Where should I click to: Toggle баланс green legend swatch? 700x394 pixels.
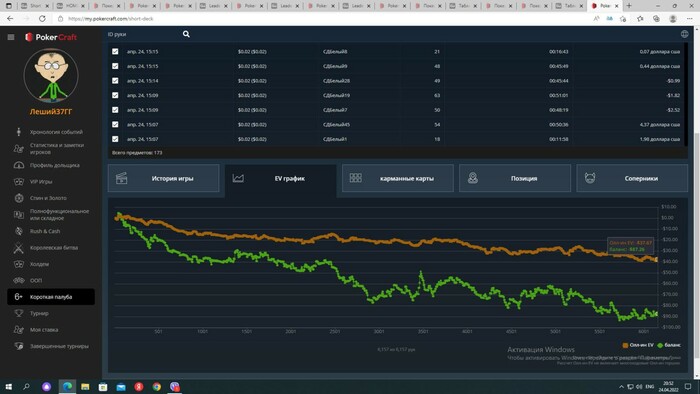[660, 345]
